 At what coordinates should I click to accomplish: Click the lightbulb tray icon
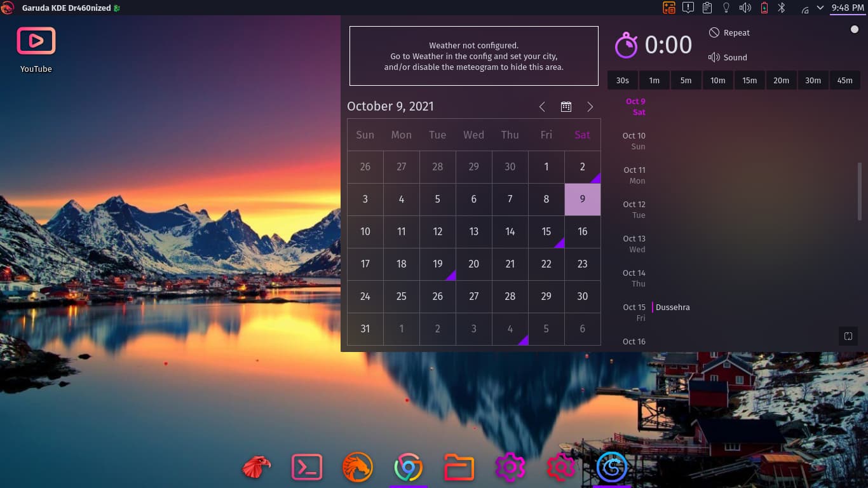726,8
